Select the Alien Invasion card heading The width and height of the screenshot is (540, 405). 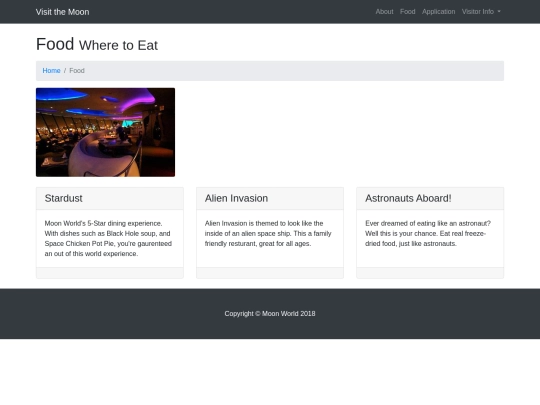(236, 198)
